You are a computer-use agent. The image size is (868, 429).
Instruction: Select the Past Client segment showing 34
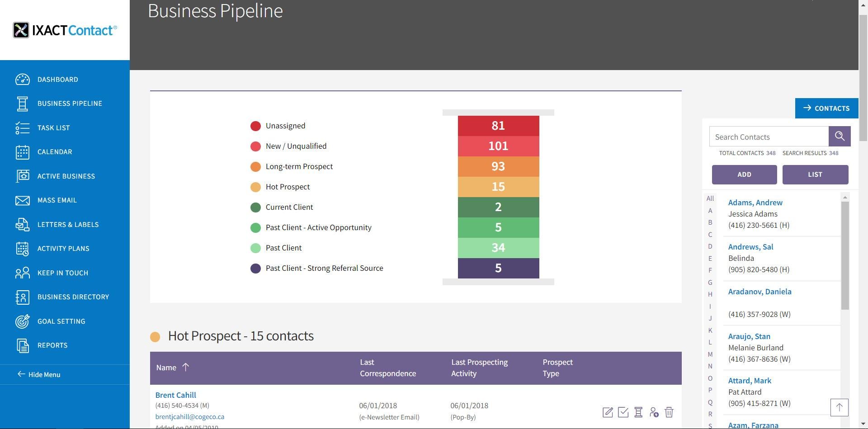(x=498, y=248)
